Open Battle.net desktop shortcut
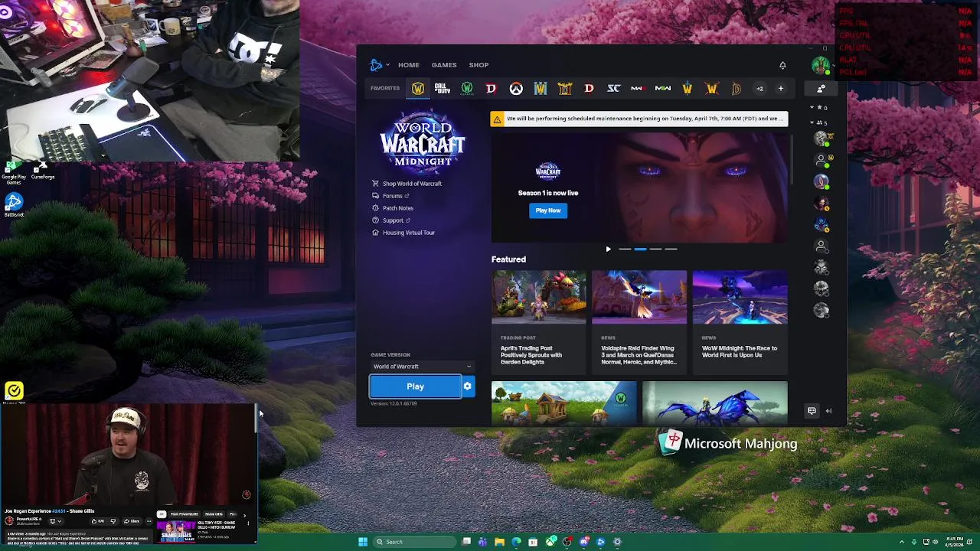The height and width of the screenshot is (551, 980). tap(14, 204)
